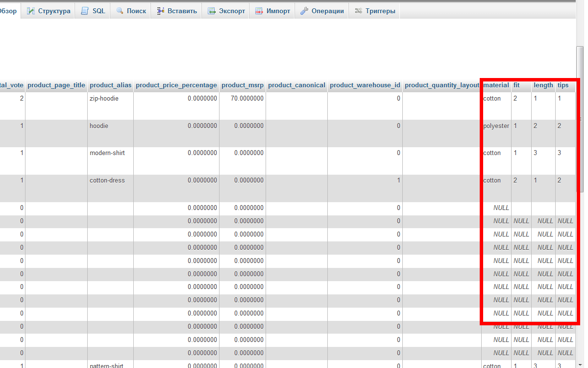Click the product_warehouse_id column header

[x=365, y=85]
